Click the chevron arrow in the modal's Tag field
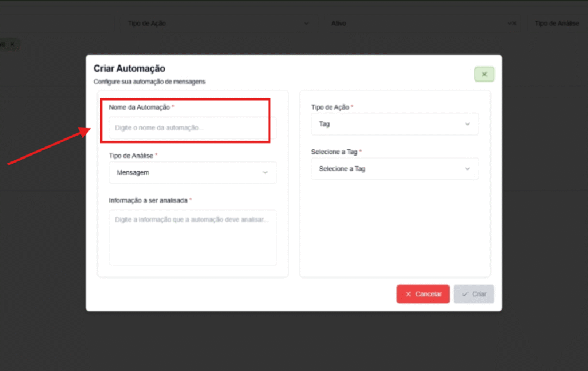This screenshot has width=588, height=371. click(467, 124)
